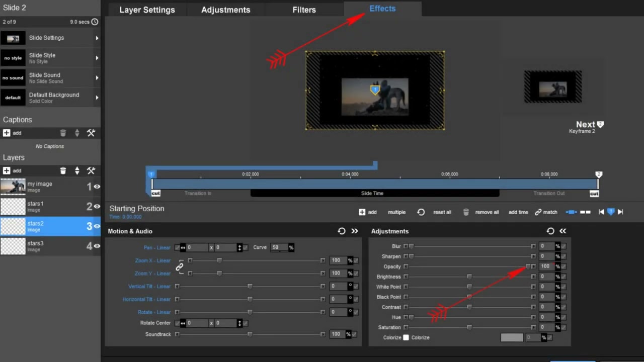644x362 pixels.
Task: Reorder layers with the Layers up-down arrows
Action: [77, 170]
